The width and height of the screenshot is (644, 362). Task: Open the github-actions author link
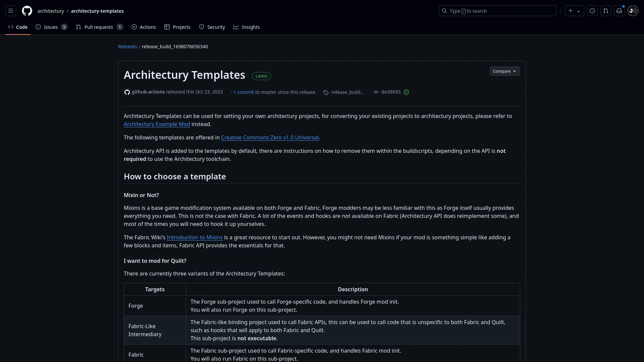[x=148, y=92]
